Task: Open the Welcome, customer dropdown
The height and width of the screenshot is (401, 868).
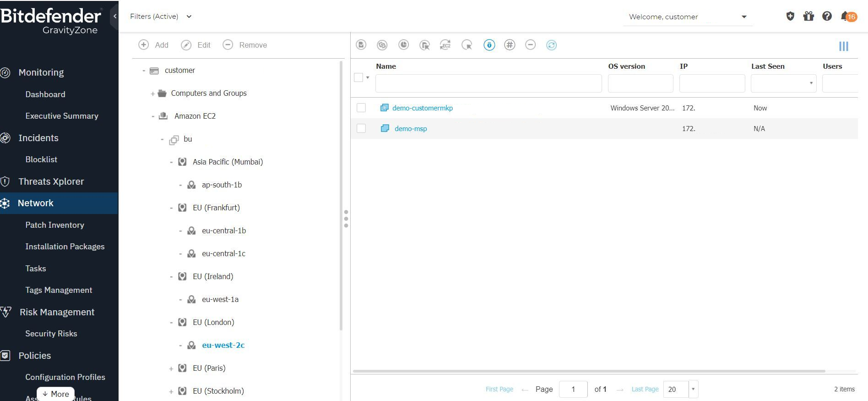Action: tap(688, 17)
